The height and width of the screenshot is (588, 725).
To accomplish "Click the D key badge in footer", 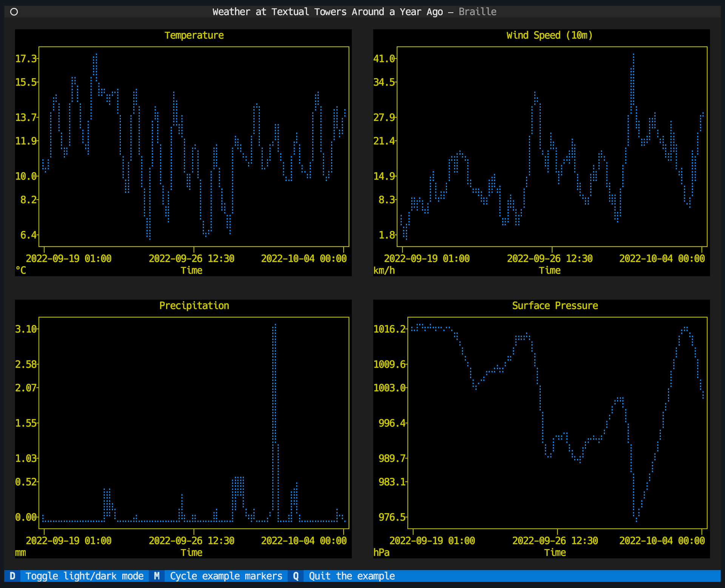I will click(x=12, y=576).
